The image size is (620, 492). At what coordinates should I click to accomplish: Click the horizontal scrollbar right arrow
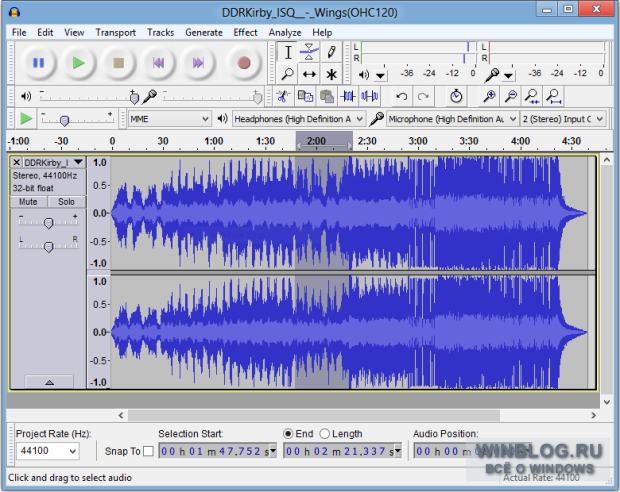(x=594, y=415)
